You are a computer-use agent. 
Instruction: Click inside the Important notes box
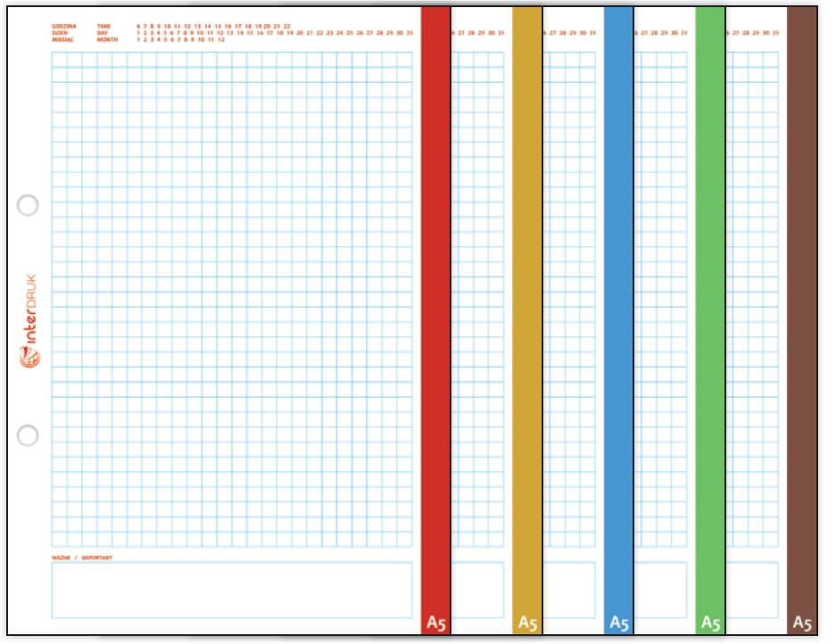click(232, 590)
